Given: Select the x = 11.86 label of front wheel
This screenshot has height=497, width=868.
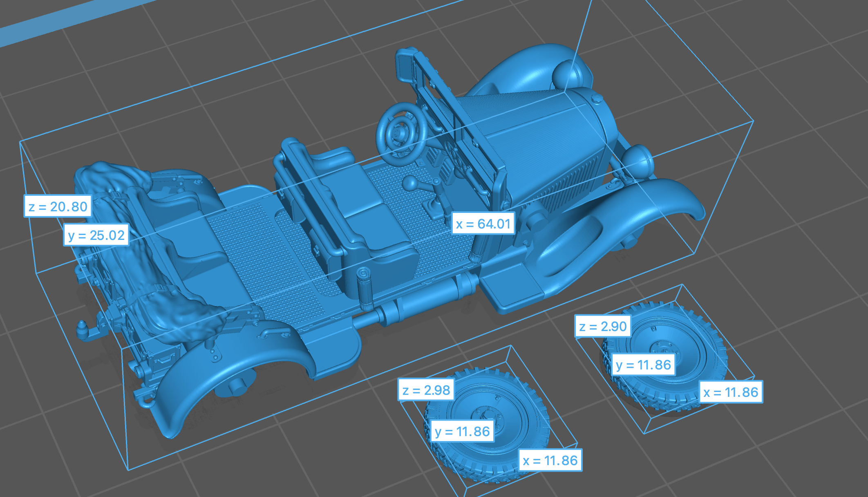Looking at the screenshot, I should (550, 460).
